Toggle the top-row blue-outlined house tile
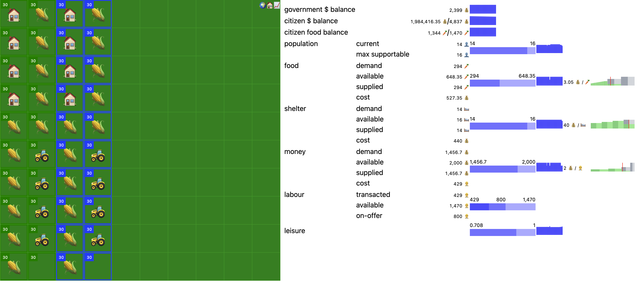The width and height of the screenshot is (644, 293). (70, 14)
